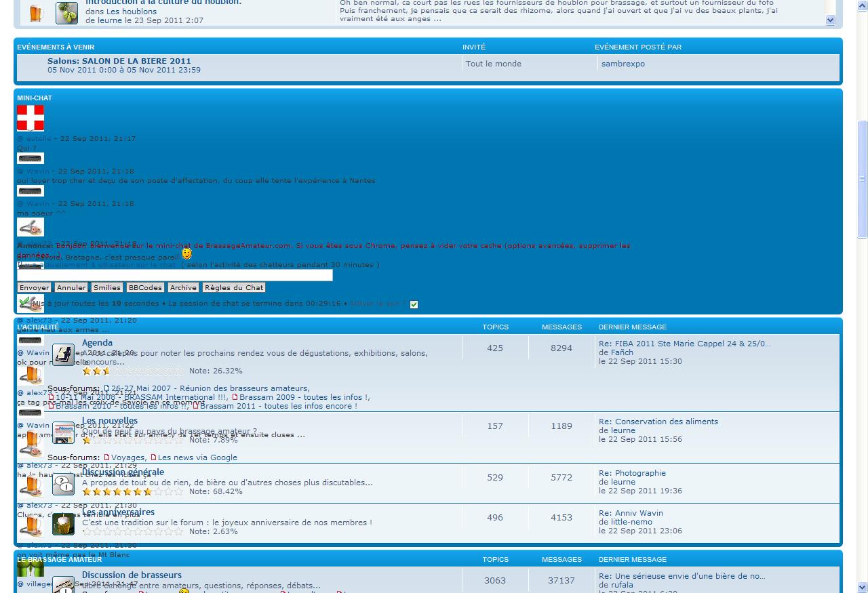This screenshot has width=868, height=593.
Task: Open the 'Les news via Google' sub-forum
Action: (197, 457)
